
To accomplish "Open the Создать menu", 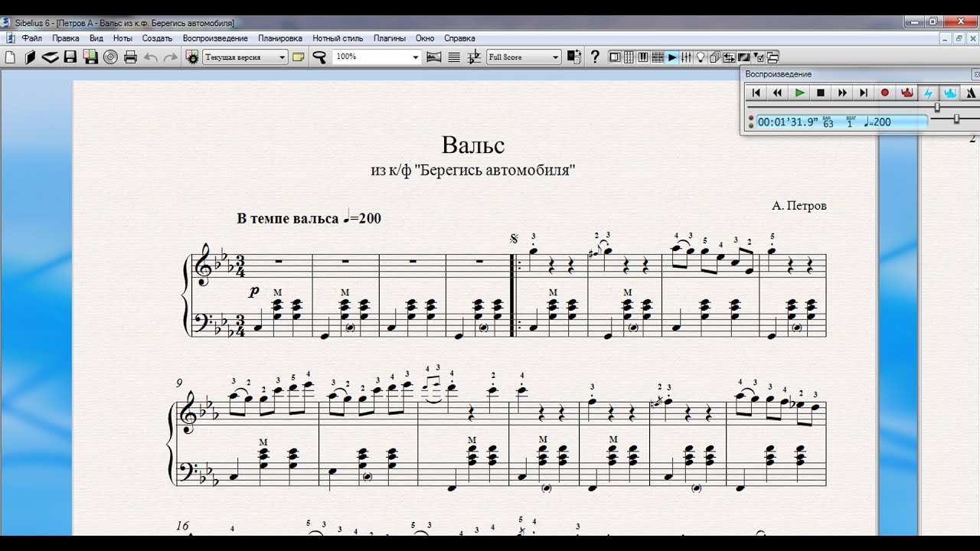I will pos(157,38).
